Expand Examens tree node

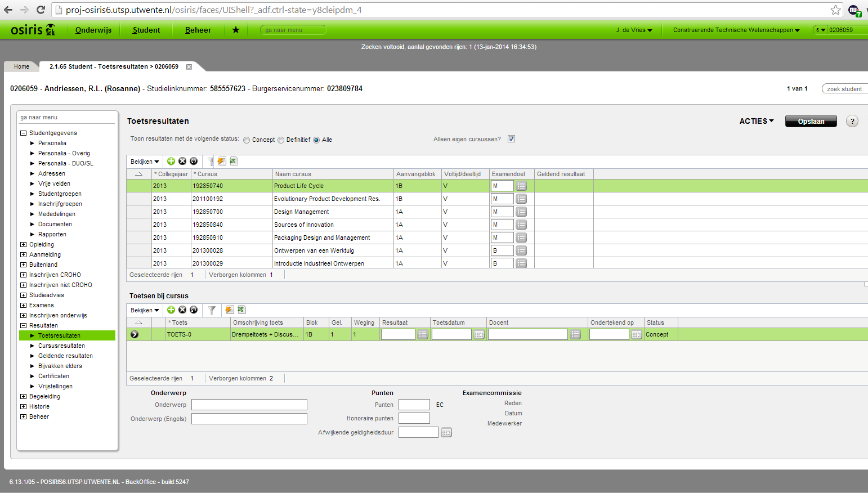24,306
